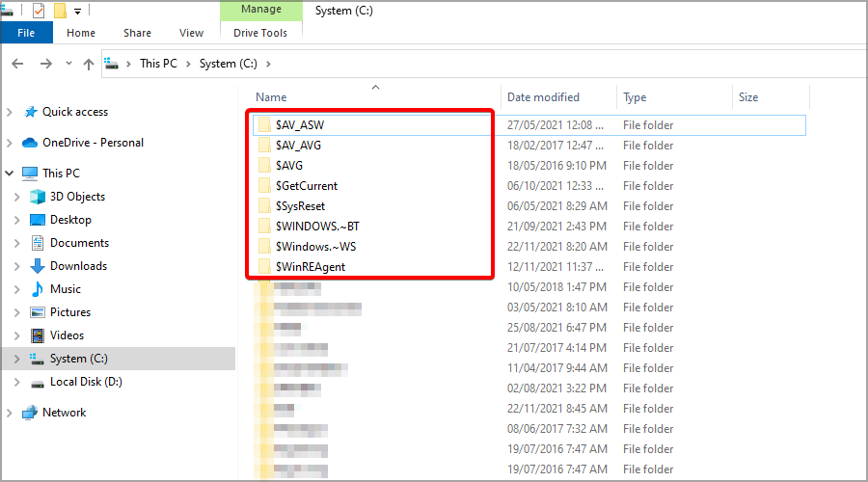Expand the chevron before This PC breadcrumb
The height and width of the screenshot is (482, 868).
click(128, 64)
